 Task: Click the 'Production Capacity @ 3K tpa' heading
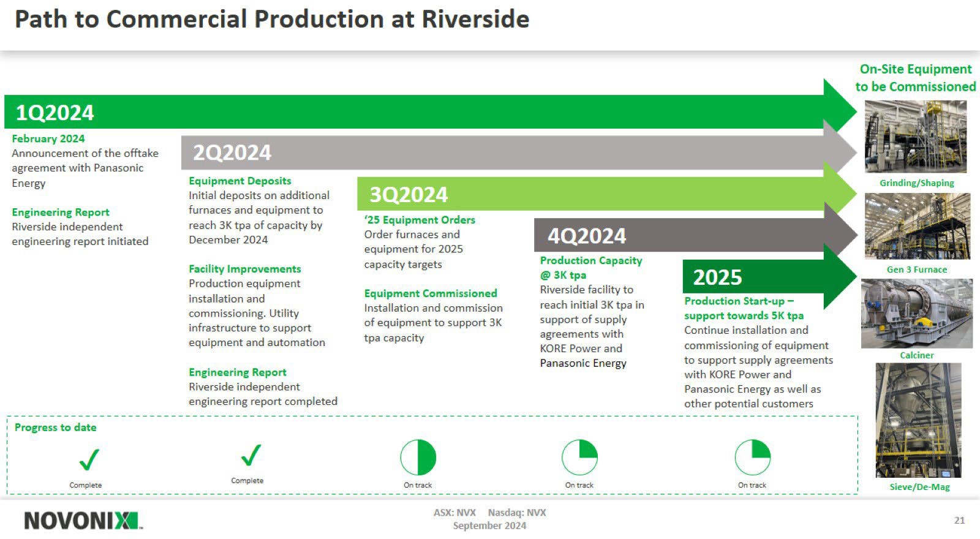click(591, 268)
